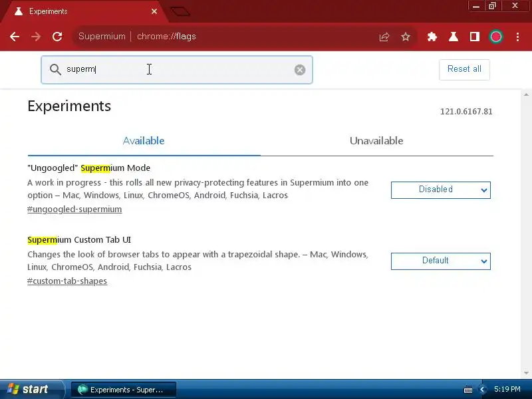Minimize the browser window
Image resolution: width=532 pixels, height=399 pixels.
tap(476, 6)
